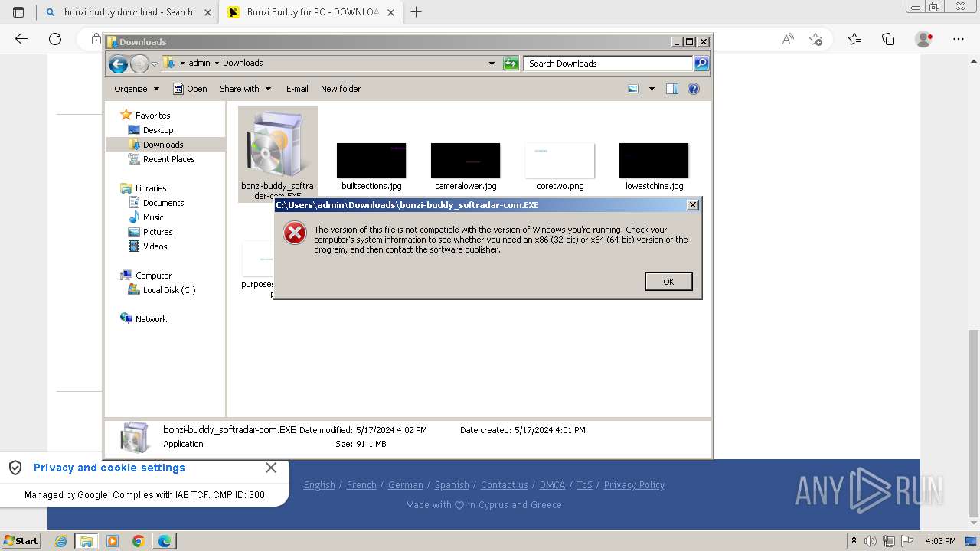Open Internet Explorer from taskbar
This screenshot has width=980, height=551.
(x=60, y=541)
